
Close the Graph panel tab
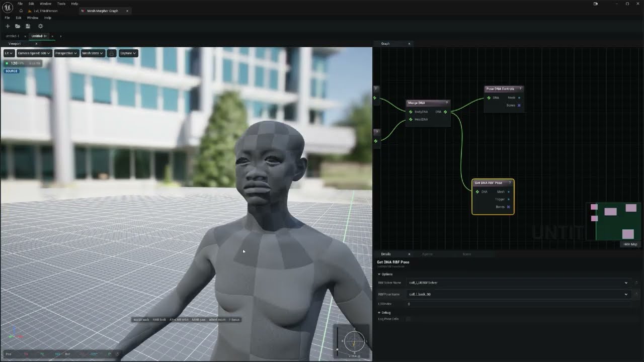(x=409, y=44)
